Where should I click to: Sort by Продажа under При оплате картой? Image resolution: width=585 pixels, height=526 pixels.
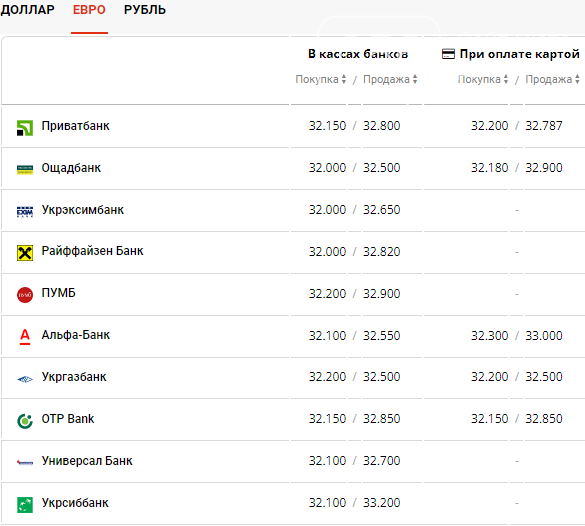552,79
